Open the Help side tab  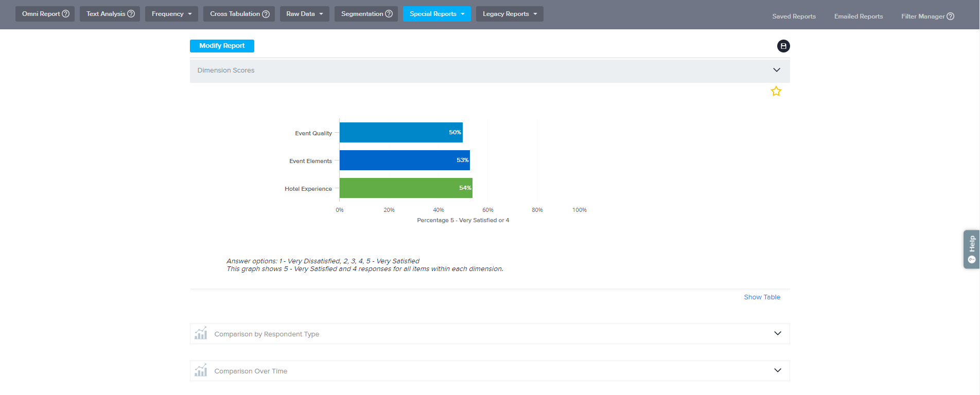(971, 249)
